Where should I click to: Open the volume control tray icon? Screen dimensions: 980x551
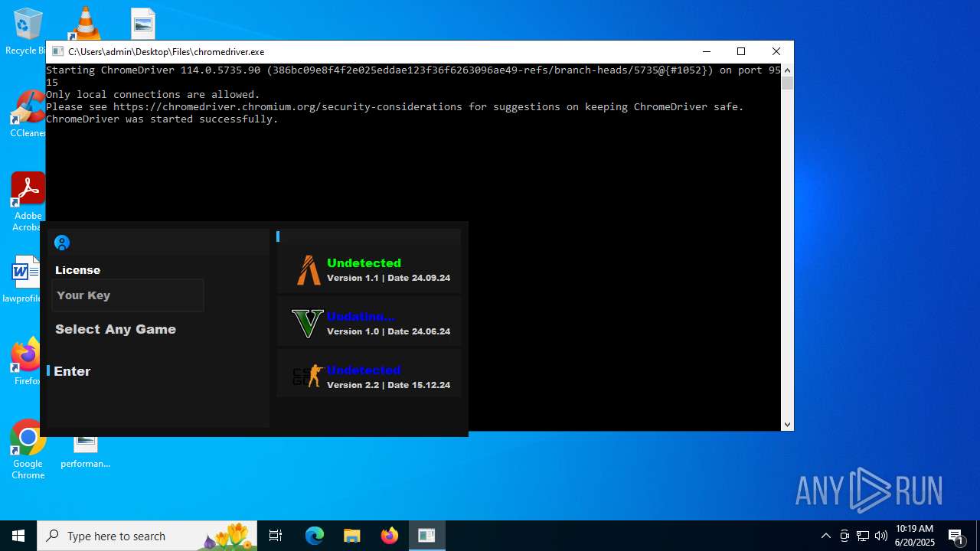[x=881, y=536]
